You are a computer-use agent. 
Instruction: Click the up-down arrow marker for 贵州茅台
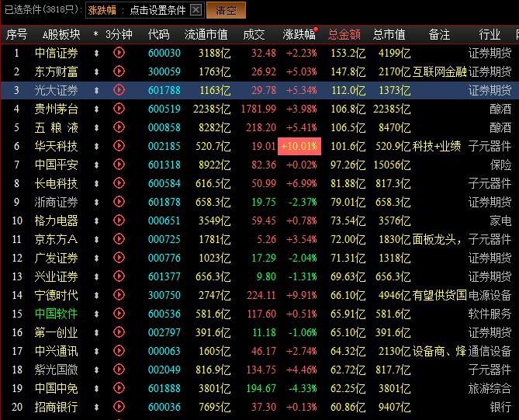pyautogui.click(x=96, y=109)
